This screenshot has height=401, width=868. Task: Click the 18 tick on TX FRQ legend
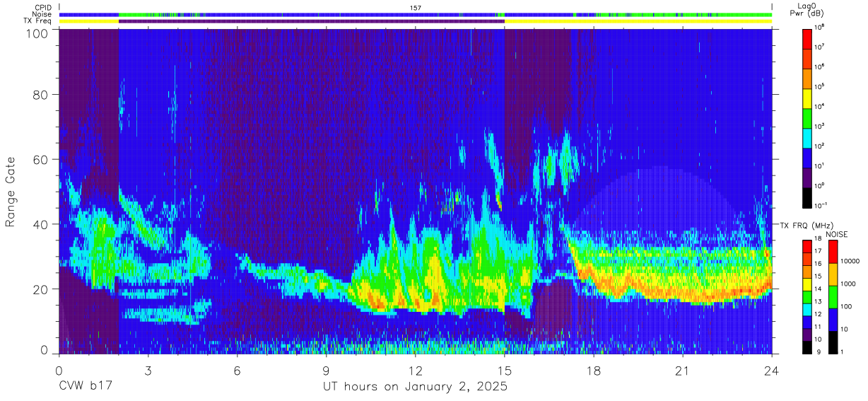coord(819,240)
